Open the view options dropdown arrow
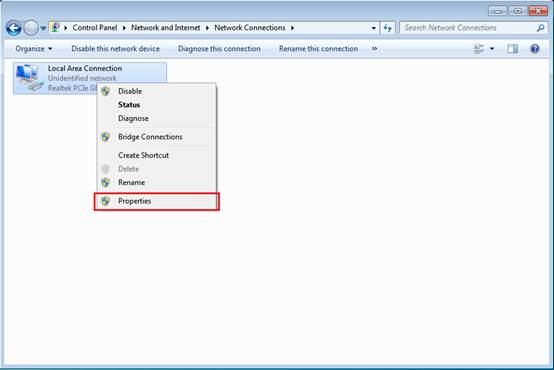The image size is (554, 370). coord(492,49)
